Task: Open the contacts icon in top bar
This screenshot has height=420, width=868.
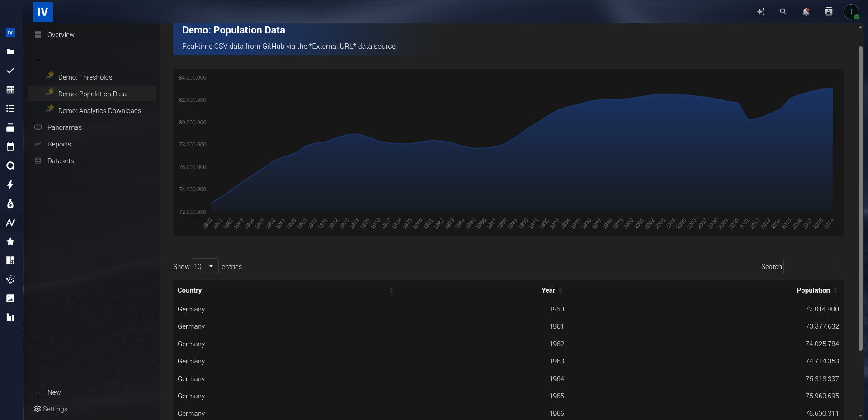Action: (x=828, y=12)
